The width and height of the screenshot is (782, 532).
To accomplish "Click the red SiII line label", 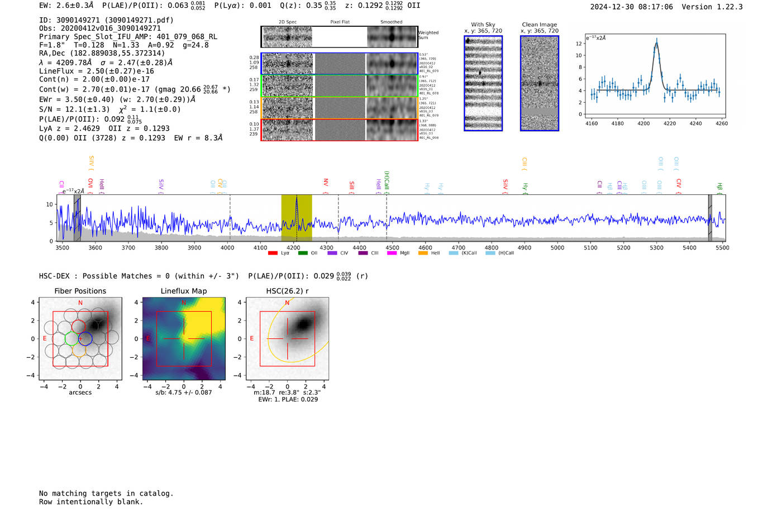I will click(352, 186).
